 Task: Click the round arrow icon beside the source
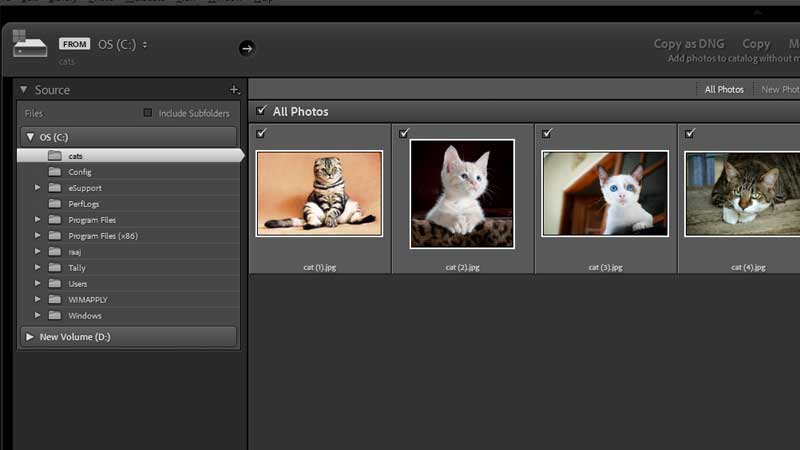(x=247, y=48)
